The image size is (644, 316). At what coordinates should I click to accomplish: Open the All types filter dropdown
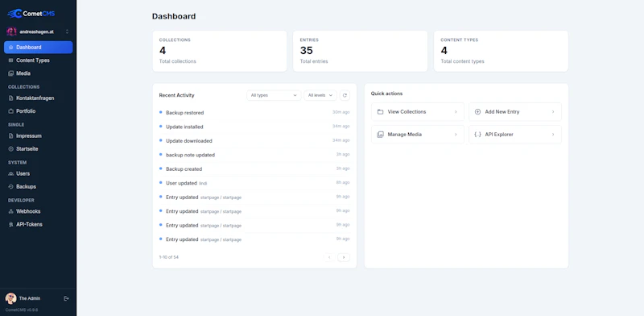point(274,95)
